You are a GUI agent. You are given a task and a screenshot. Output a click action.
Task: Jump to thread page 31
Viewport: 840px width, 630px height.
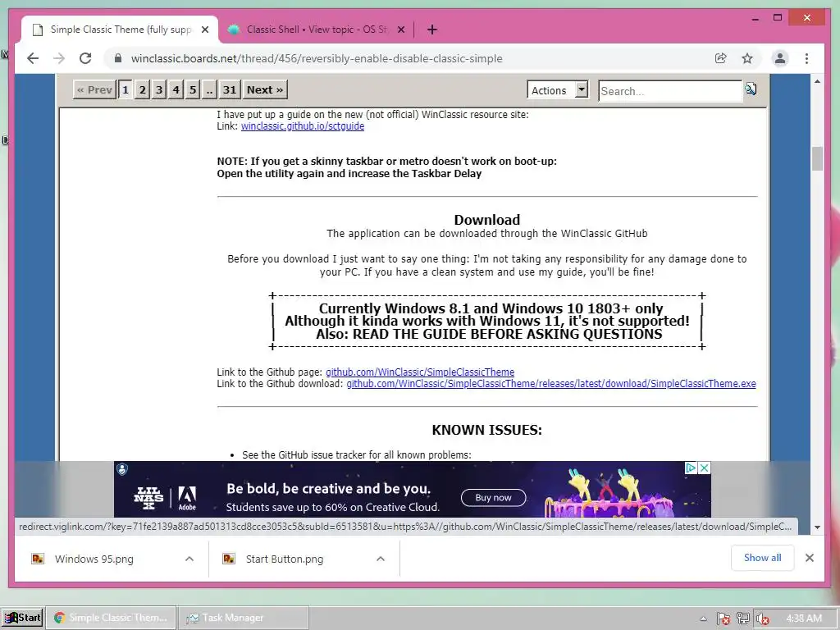coord(230,89)
